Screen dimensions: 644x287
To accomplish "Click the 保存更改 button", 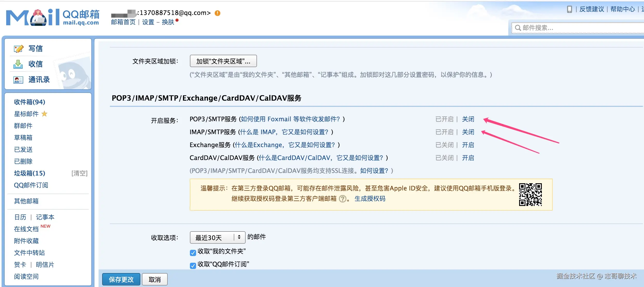I will [x=121, y=279].
